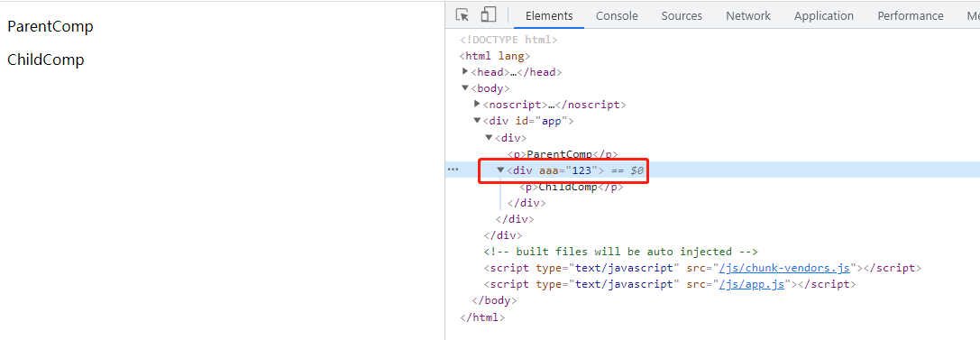980x340 pixels.
Task: Open the Network tab
Action: coord(748,15)
